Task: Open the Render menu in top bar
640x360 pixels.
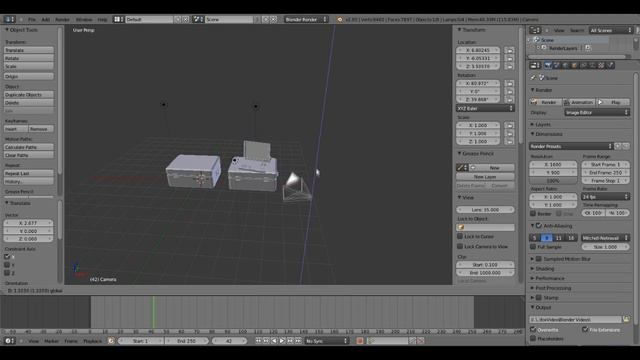Action: click(62, 19)
